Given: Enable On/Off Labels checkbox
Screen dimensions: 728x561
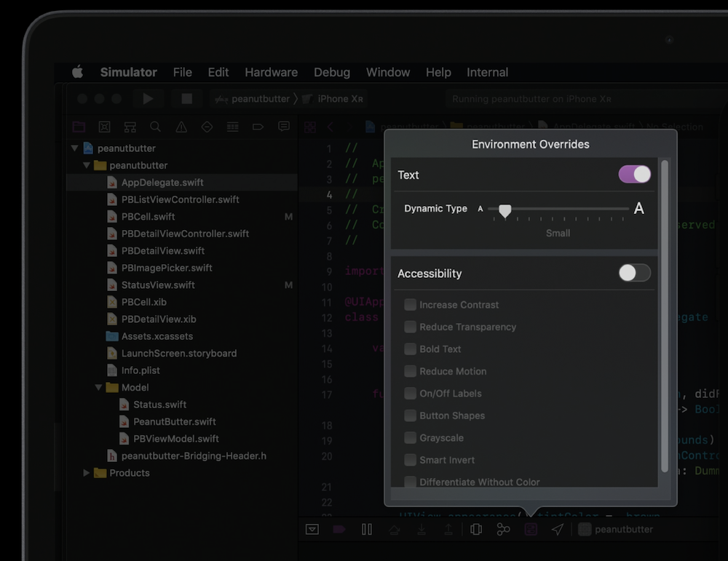Looking at the screenshot, I should pos(410,394).
